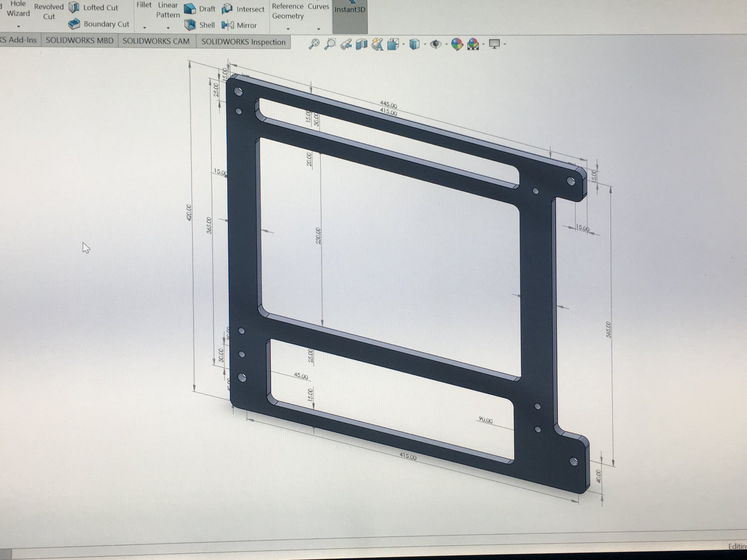Click the Dynamic Annotation Views icon

click(377, 44)
